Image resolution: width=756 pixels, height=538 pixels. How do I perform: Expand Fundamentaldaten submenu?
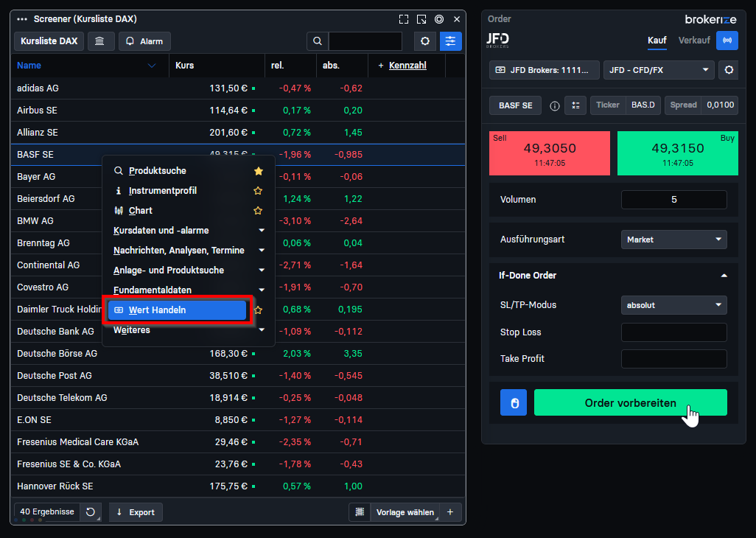tap(189, 290)
